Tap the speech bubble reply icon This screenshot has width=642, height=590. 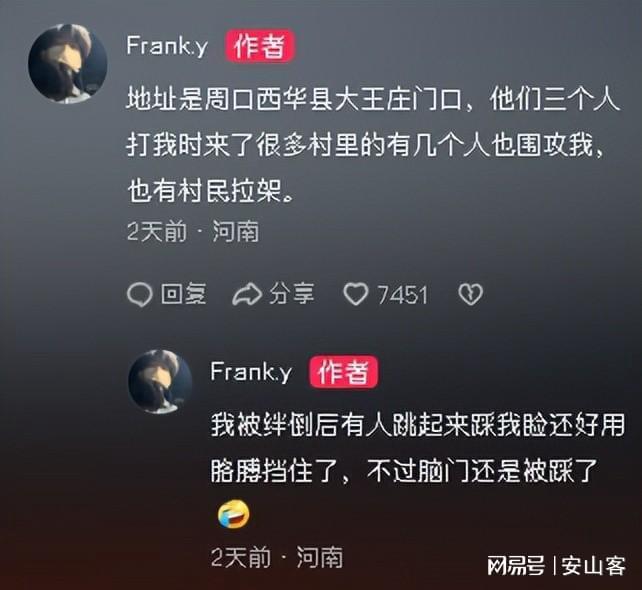tap(140, 294)
